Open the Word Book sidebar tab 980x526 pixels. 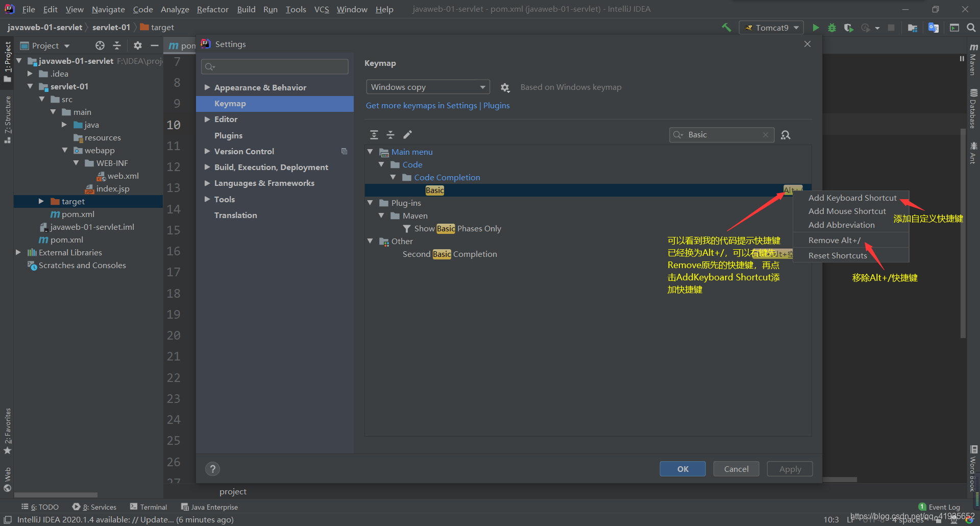tap(973, 469)
